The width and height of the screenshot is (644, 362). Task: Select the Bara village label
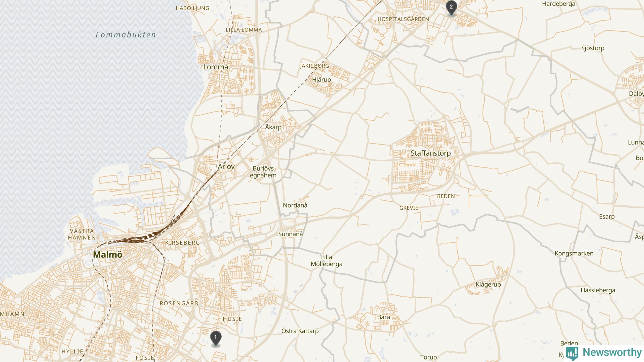(x=384, y=317)
